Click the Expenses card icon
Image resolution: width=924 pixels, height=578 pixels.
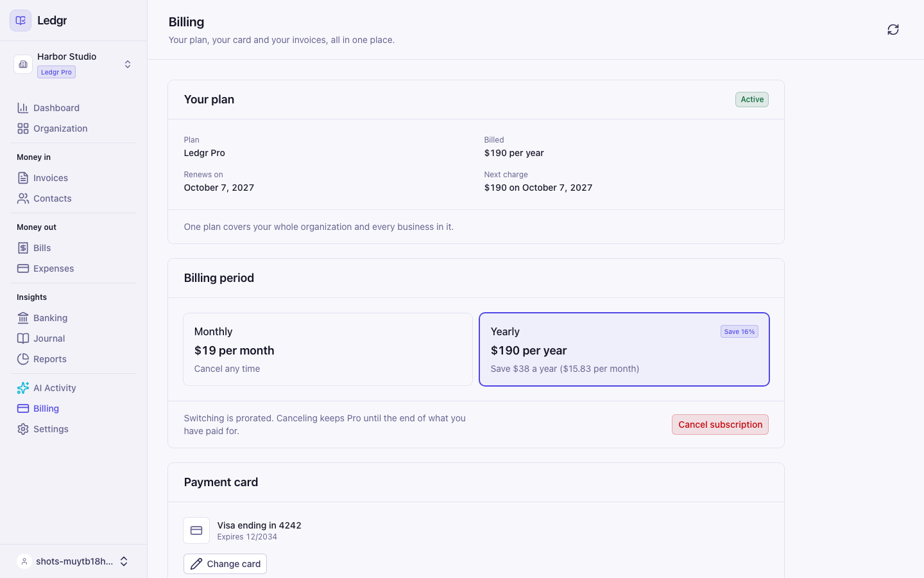pyautogui.click(x=23, y=268)
